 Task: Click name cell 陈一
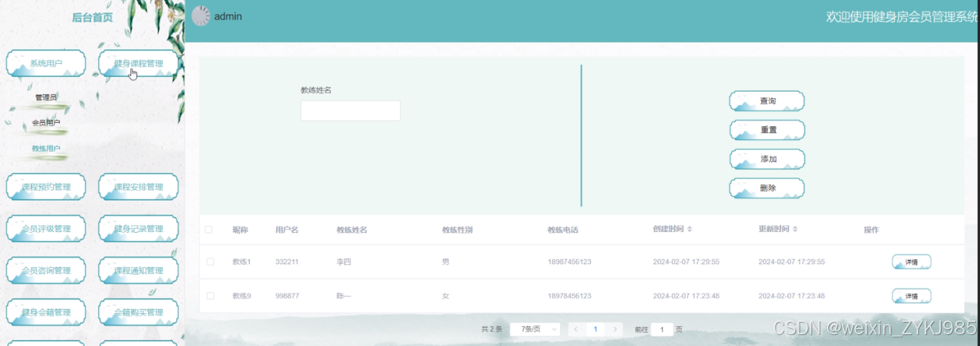pos(344,296)
